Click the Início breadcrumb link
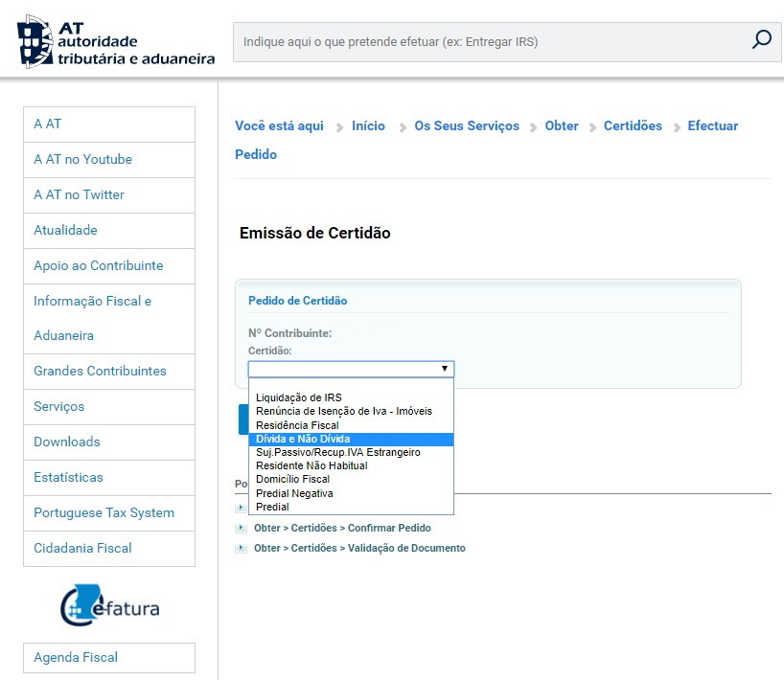Image resolution: width=784 pixels, height=680 pixels. tap(368, 125)
